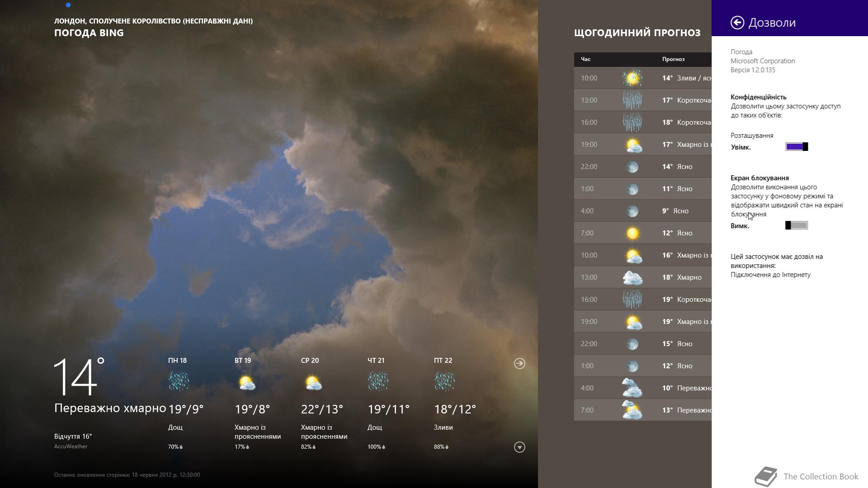868x488 pixels.
Task: Click the showers icon for ПТ 22
Action: pyautogui.click(x=444, y=382)
